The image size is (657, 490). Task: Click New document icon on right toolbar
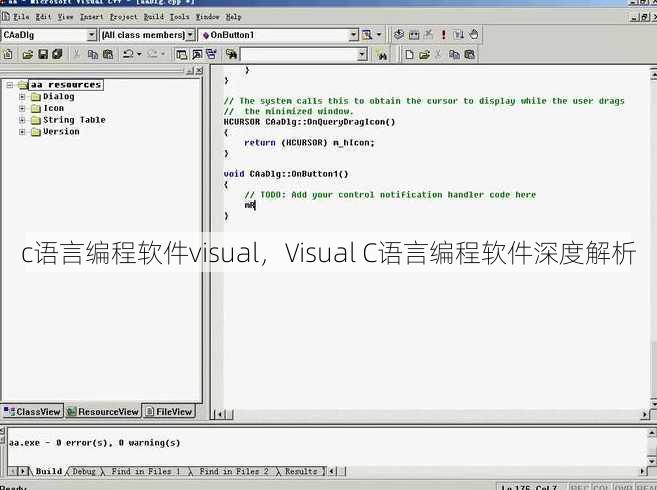(x=409, y=54)
